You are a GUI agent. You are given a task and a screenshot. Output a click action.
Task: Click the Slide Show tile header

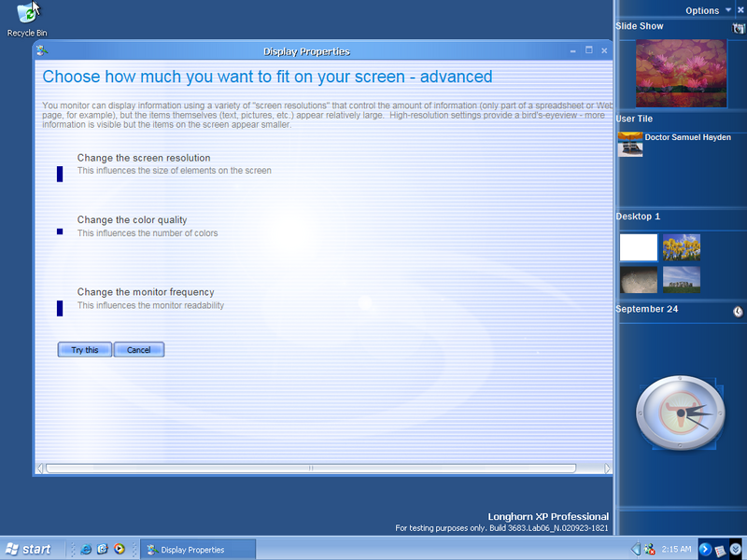640,26
